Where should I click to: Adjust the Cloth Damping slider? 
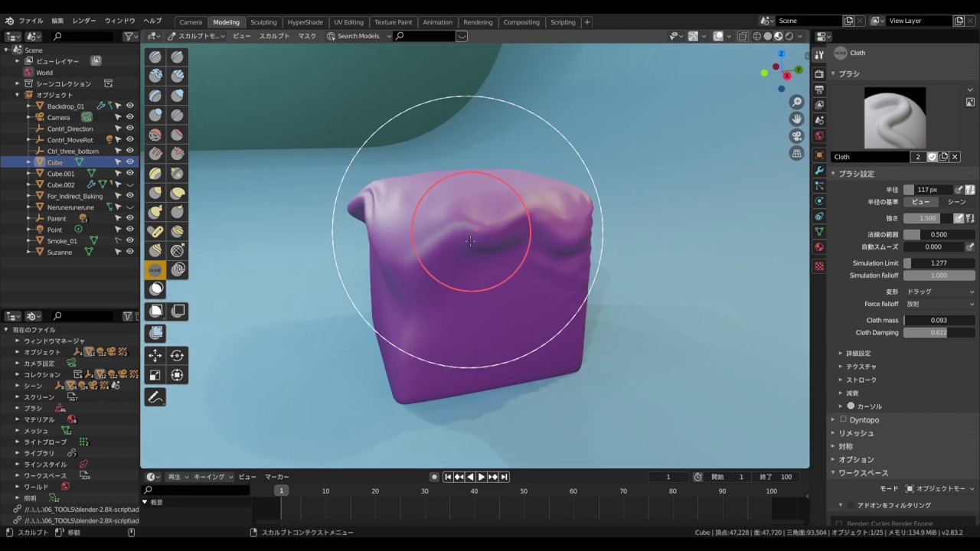coord(939,333)
